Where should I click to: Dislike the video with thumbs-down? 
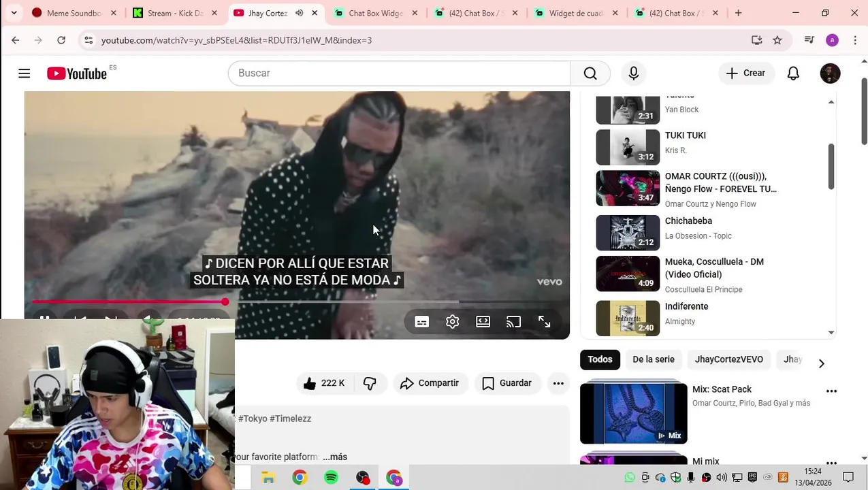pyautogui.click(x=370, y=383)
